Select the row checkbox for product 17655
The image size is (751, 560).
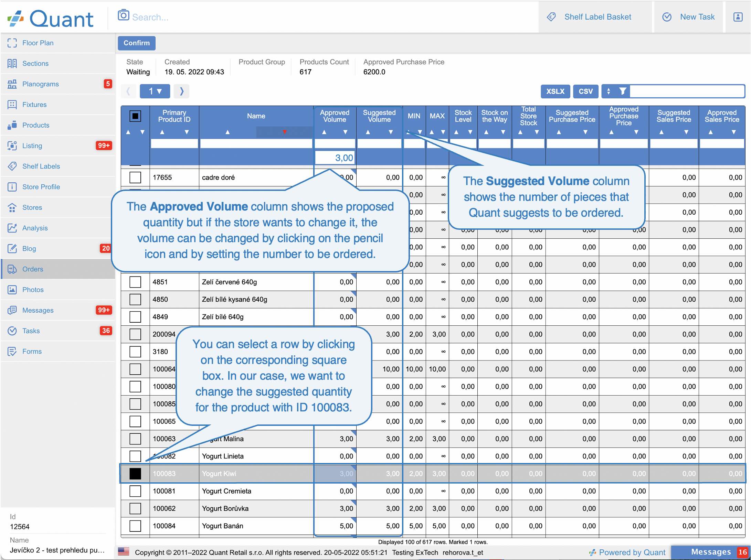(135, 177)
